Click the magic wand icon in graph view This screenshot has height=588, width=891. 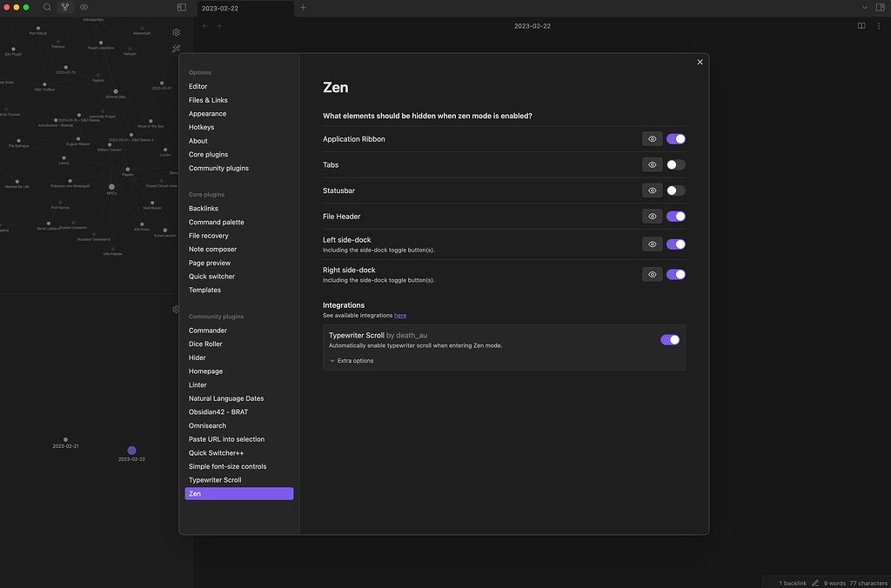[x=176, y=48]
